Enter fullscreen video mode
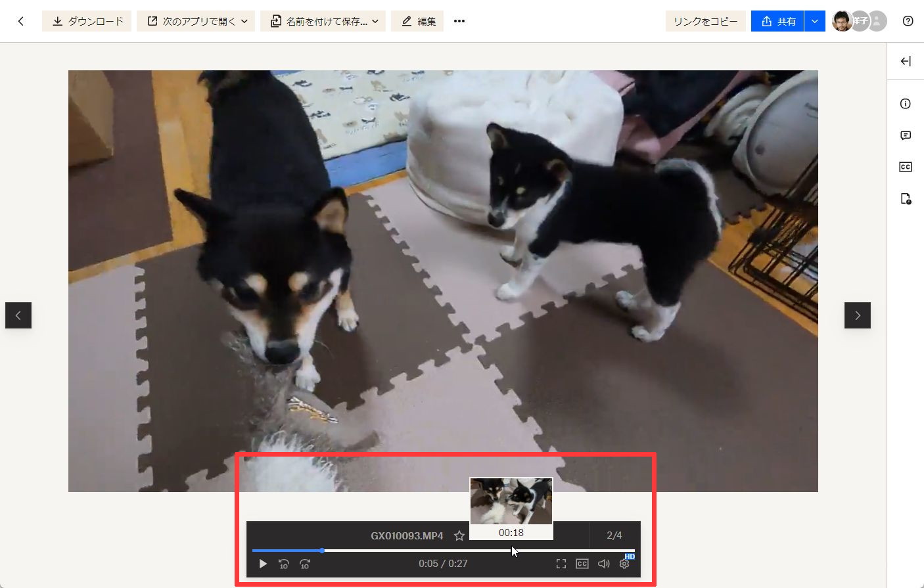This screenshot has width=924, height=588. point(561,564)
